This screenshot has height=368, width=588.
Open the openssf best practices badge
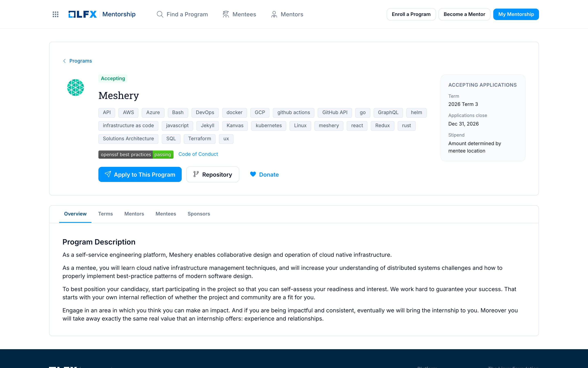[x=136, y=155]
